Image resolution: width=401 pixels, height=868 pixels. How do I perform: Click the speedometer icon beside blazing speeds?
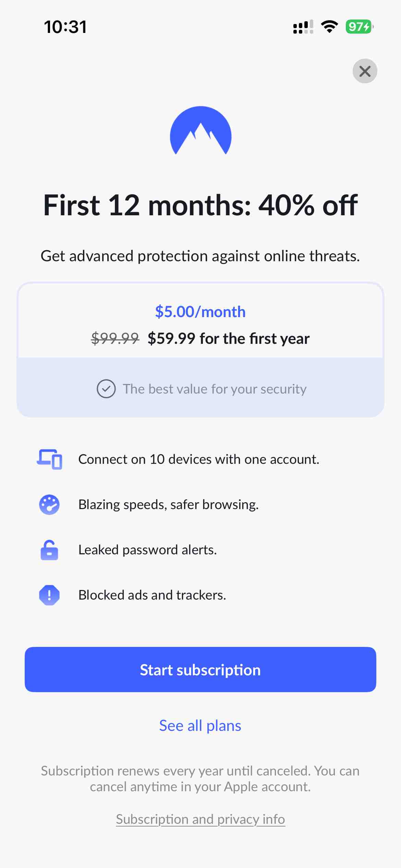(x=49, y=504)
